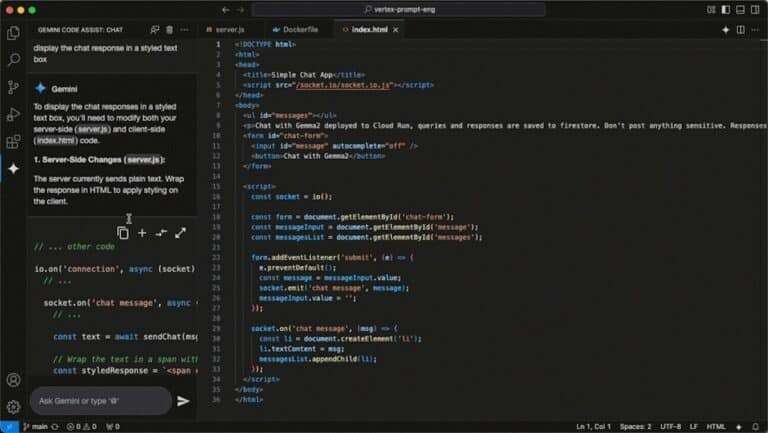
Task: Change indentation via Spaces: 2
Action: pos(635,427)
